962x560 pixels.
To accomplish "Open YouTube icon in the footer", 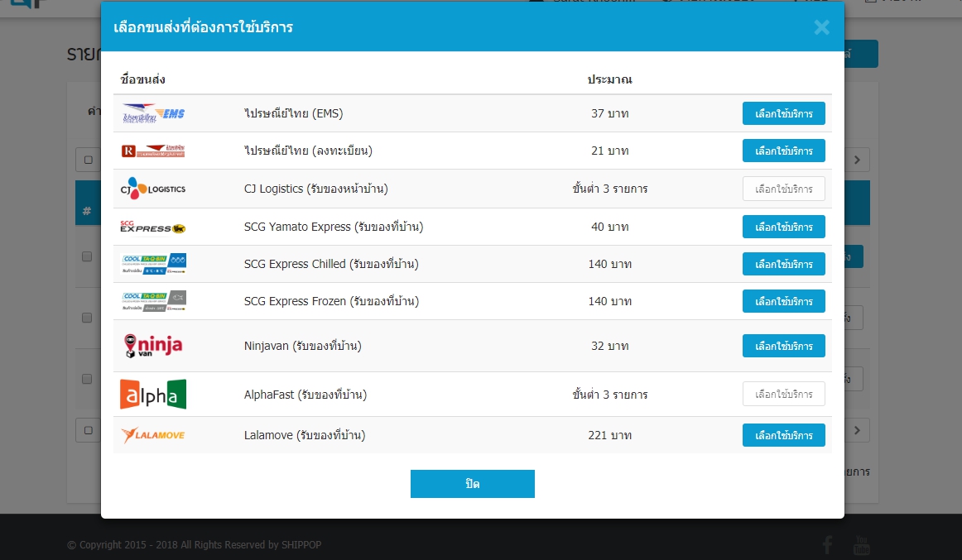I will coord(861,544).
